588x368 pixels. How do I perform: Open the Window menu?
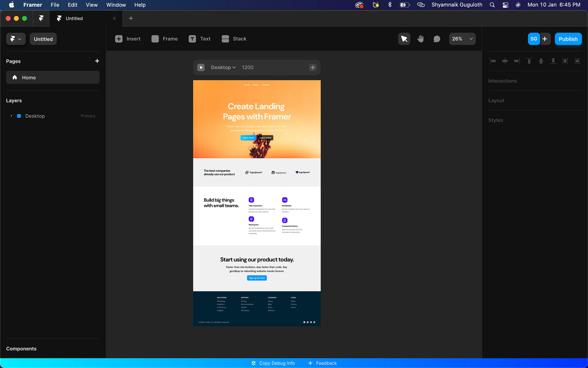116,5
